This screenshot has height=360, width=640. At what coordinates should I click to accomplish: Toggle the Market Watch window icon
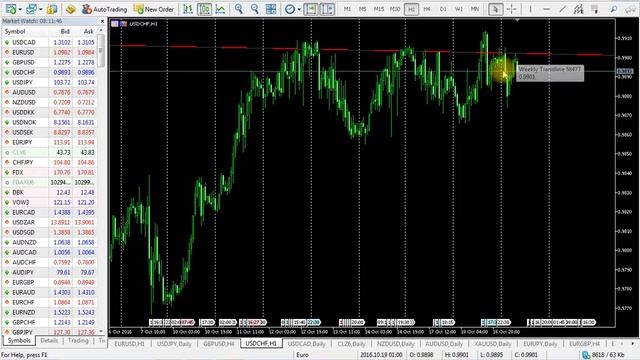[x=52, y=9]
